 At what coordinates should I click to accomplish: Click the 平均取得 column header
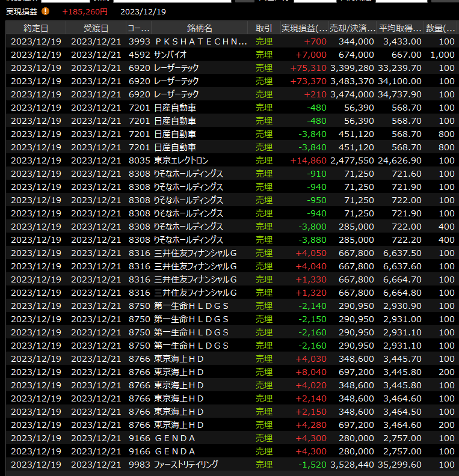pos(400,28)
